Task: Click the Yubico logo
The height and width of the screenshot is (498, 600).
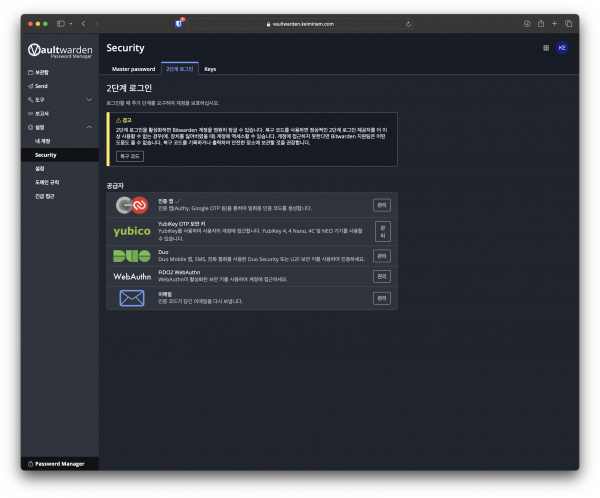Action: pyautogui.click(x=132, y=231)
